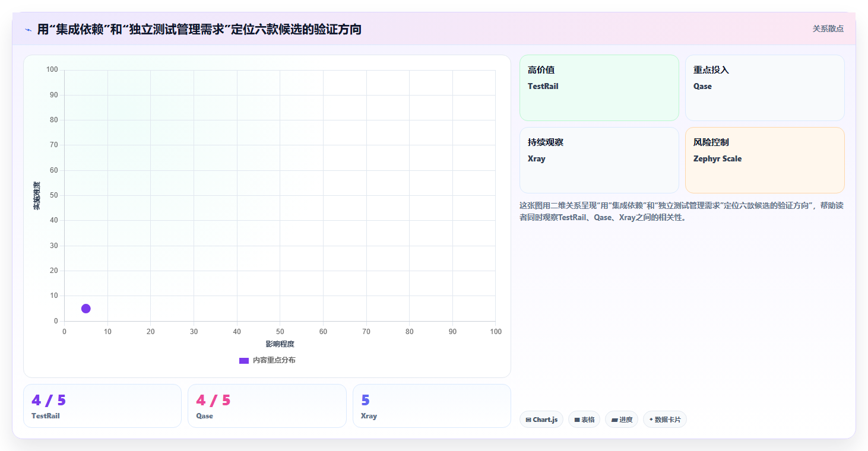Screen dimensions: 868x451
Task: Click the lightning icon beside the title
Action: (28, 30)
